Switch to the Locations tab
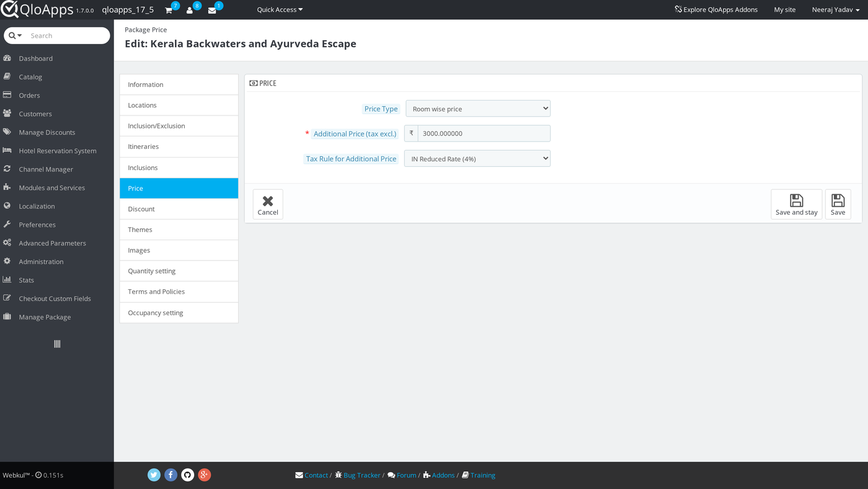This screenshot has width=868, height=489. click(x=179, y=105)
